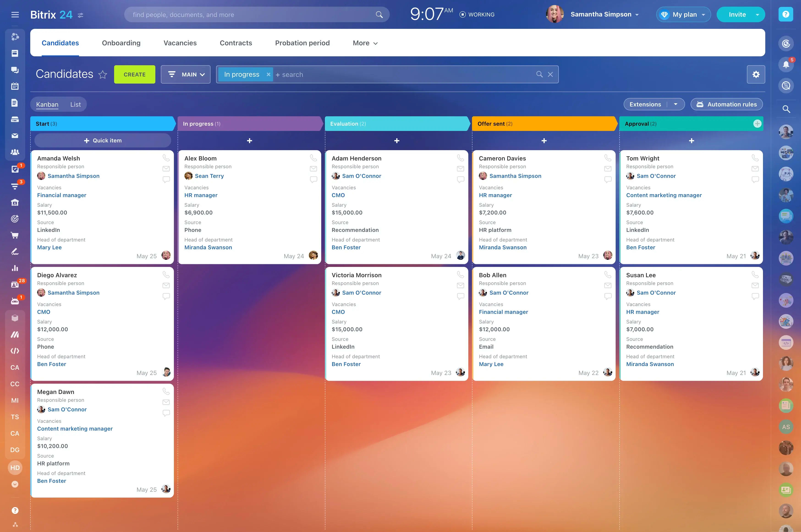
Task: Expand the More tab menu
Action: click(x=365, y=43)
